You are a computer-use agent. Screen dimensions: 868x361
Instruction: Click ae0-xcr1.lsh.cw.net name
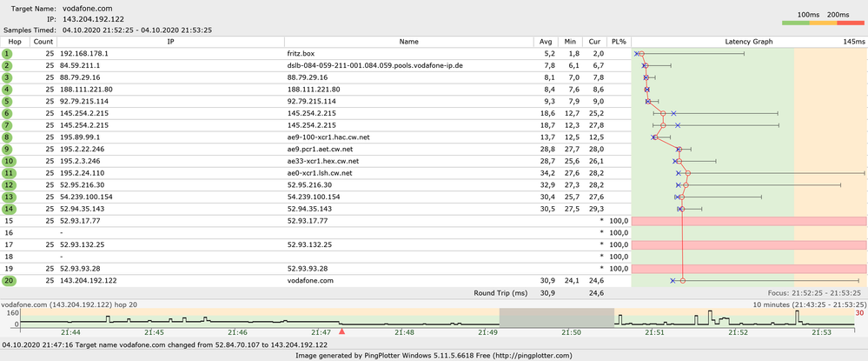pos(321,173)
